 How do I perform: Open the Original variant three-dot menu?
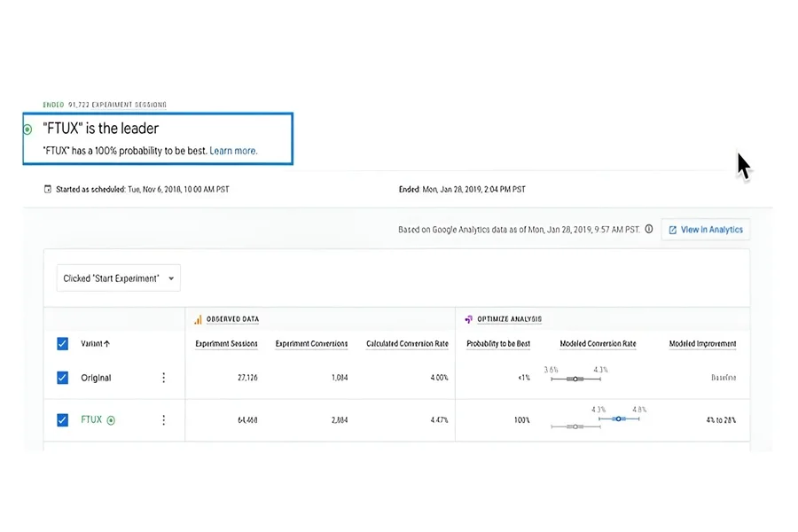point(163,377)
